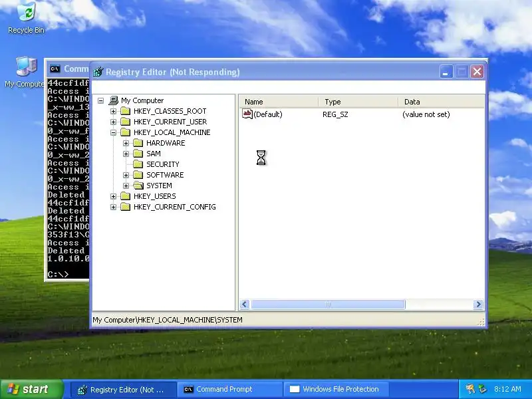Viewport: 532px width, 399px height.
Task: Select the HKEY_USERS label
Action: pos(155,196)
